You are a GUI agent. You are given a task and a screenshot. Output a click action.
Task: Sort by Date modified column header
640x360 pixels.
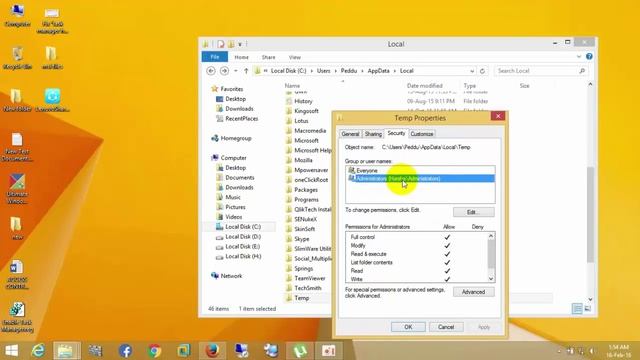(x=424, y=86)
